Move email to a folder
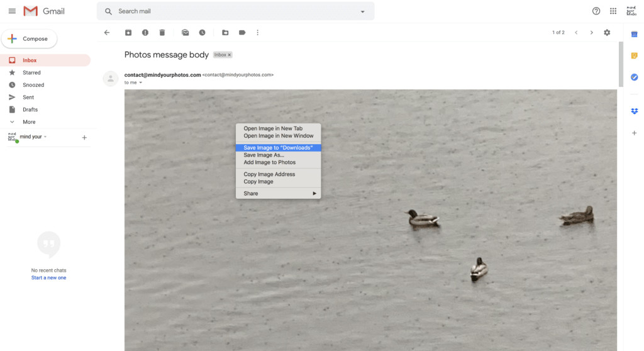The image size is (644, 351). 225,33
